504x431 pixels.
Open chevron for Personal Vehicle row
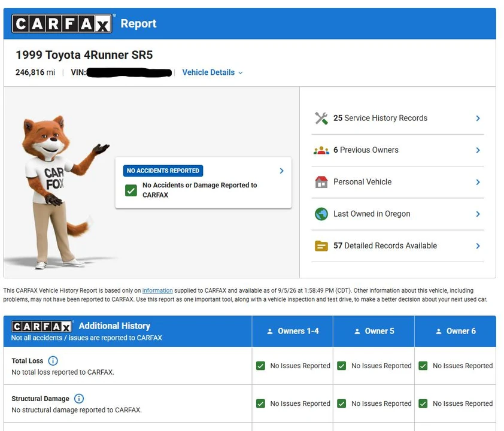(x=478, y=182)
